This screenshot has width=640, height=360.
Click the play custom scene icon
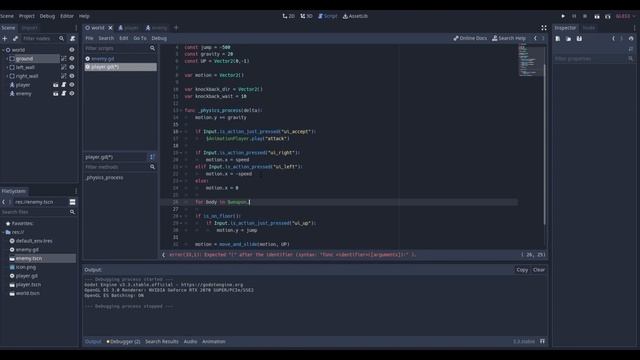point(608,16)
